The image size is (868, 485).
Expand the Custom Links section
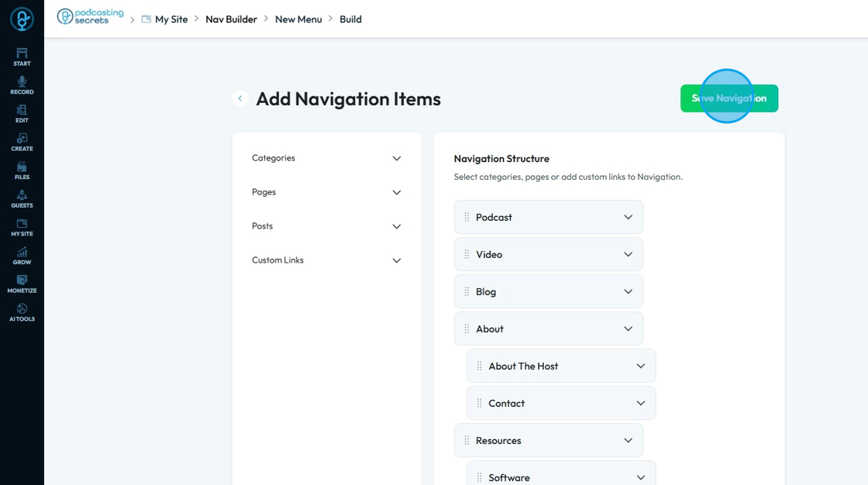[397, 260]
